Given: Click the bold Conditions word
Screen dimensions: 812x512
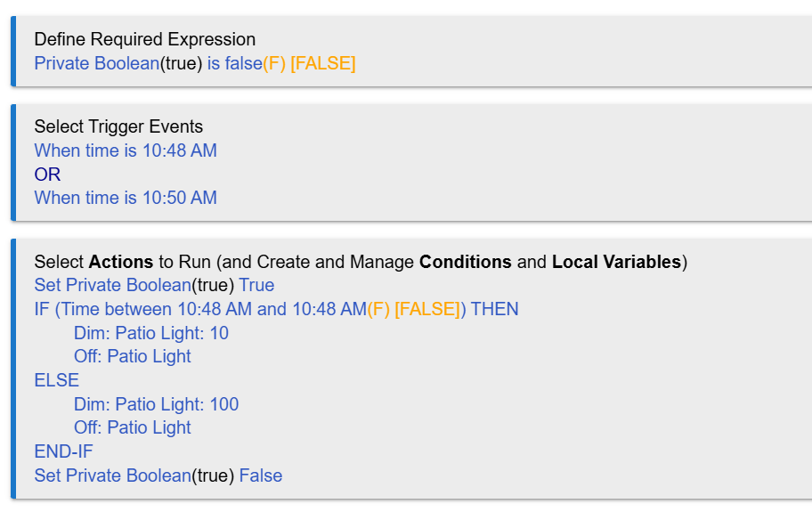Looking at the screenshot, I should (x=465, y=262).
